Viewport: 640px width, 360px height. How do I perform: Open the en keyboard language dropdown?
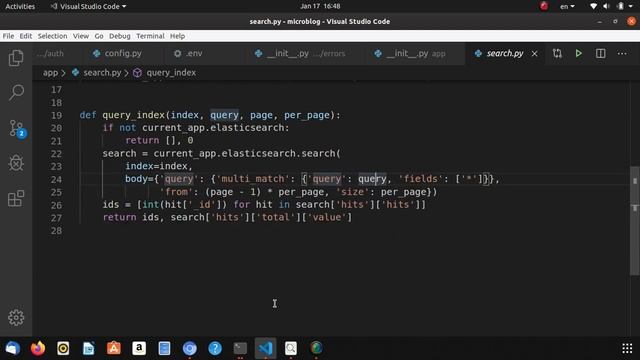pyautogui.click(x=567, y=7)
